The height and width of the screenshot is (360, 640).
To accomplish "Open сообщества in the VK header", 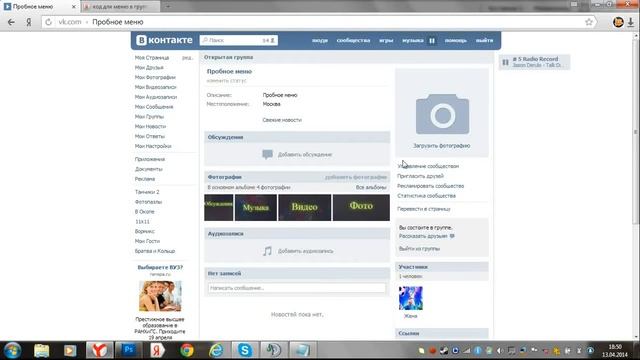I will 353,40.
